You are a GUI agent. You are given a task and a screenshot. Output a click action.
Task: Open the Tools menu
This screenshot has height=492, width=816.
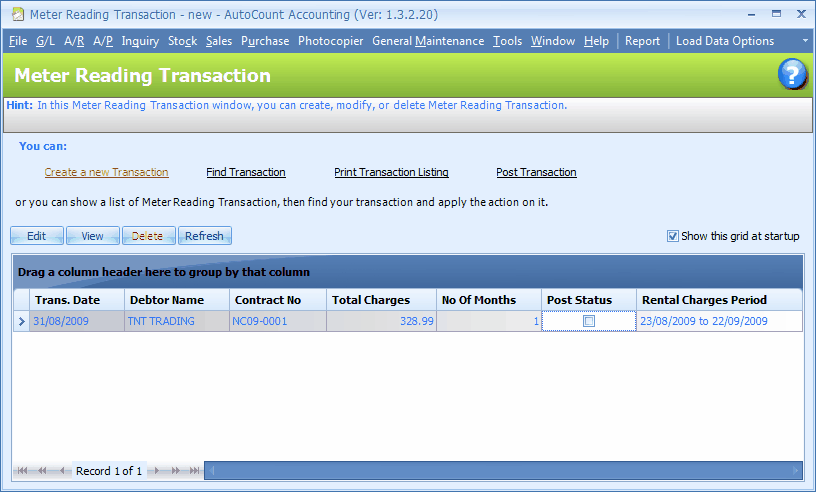click(x=507, y=41)
